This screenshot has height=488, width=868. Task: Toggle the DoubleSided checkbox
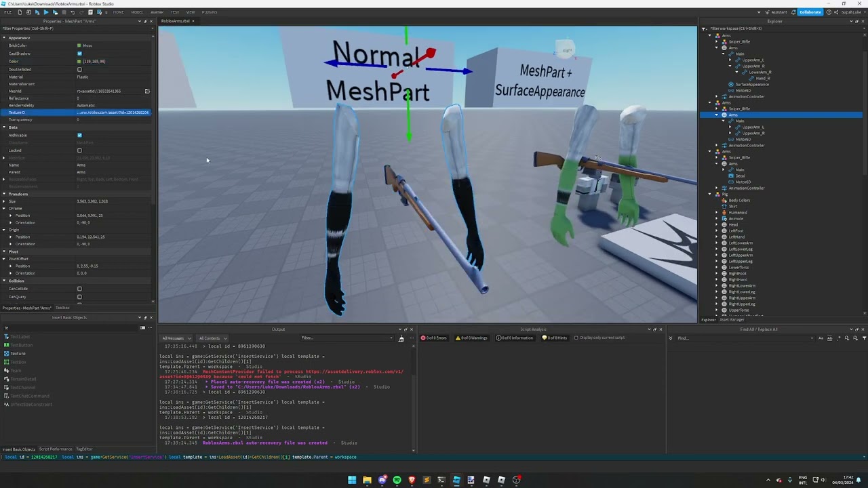tap(79, 69)
